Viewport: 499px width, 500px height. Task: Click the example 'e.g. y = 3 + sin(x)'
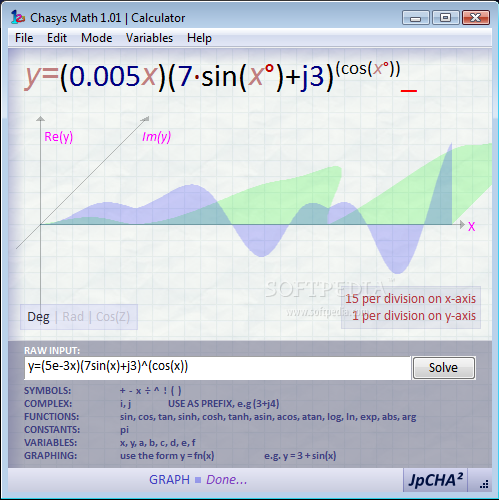[300, 456]
